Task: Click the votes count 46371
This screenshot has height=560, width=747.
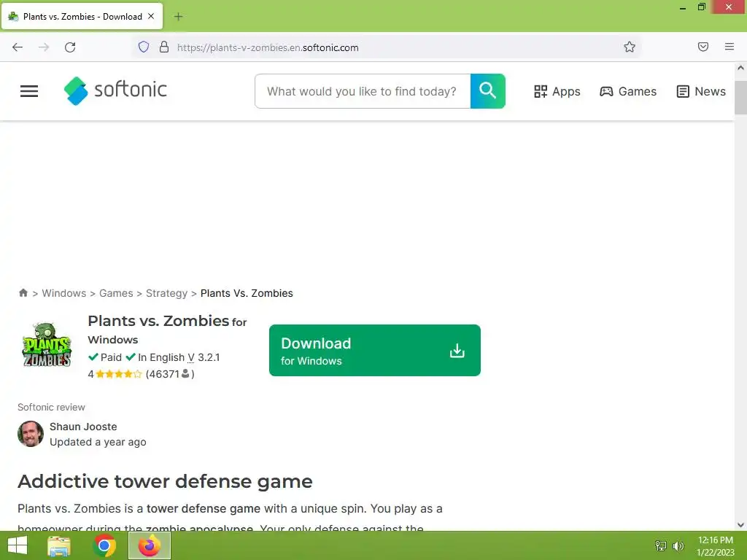Action: click(x=163, y=374)
